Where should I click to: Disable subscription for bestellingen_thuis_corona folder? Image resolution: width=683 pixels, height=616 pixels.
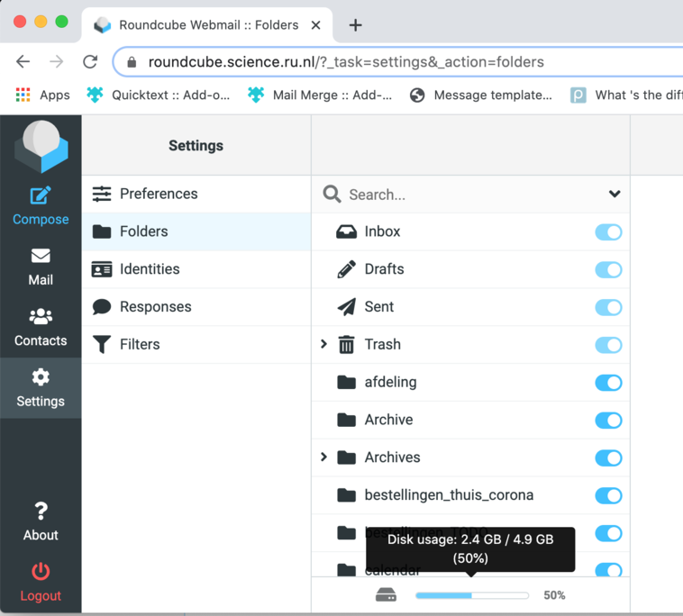point(608,495)
